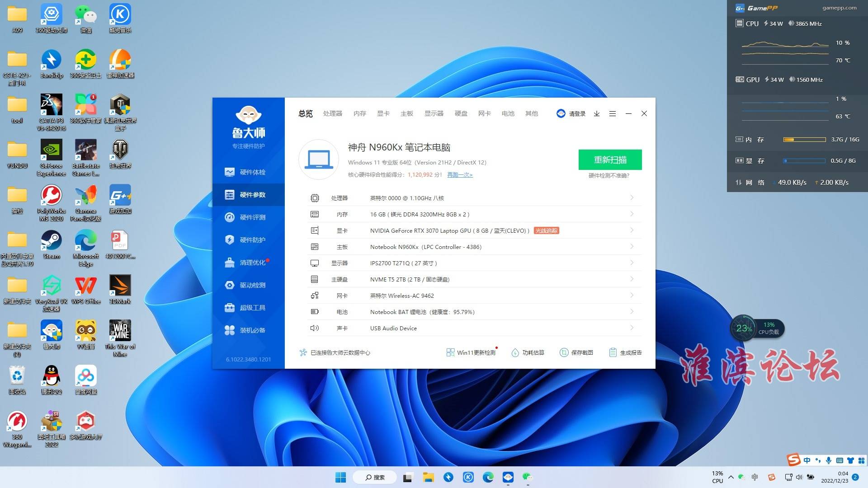Image resolution: width=868 pixels, height=488 pixels.
Task: Open File Explorer from taskbar
Action: tap(428, 477)
